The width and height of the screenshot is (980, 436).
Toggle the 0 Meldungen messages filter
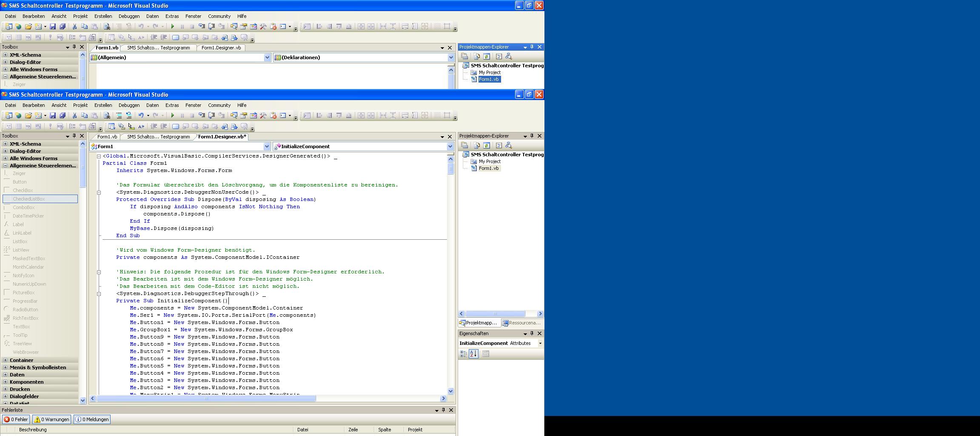[x=92, y=419]
